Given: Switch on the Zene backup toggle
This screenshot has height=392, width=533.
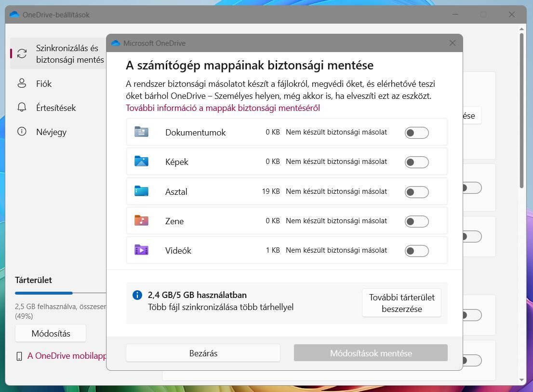Looking at the screenshot, I should coord(416,222).
